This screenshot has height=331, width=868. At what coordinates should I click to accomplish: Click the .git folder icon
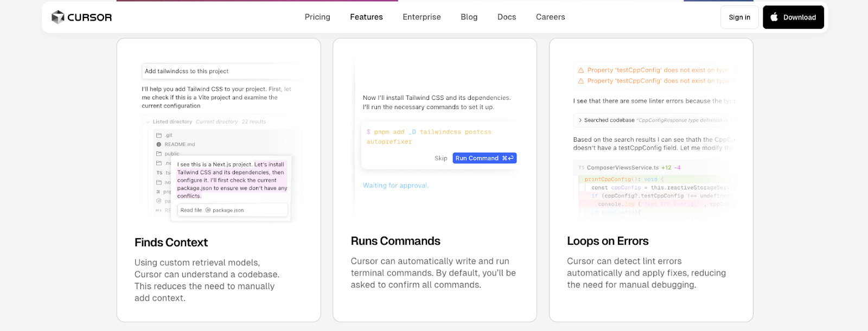pyautogui.click(x=159, y=135)
